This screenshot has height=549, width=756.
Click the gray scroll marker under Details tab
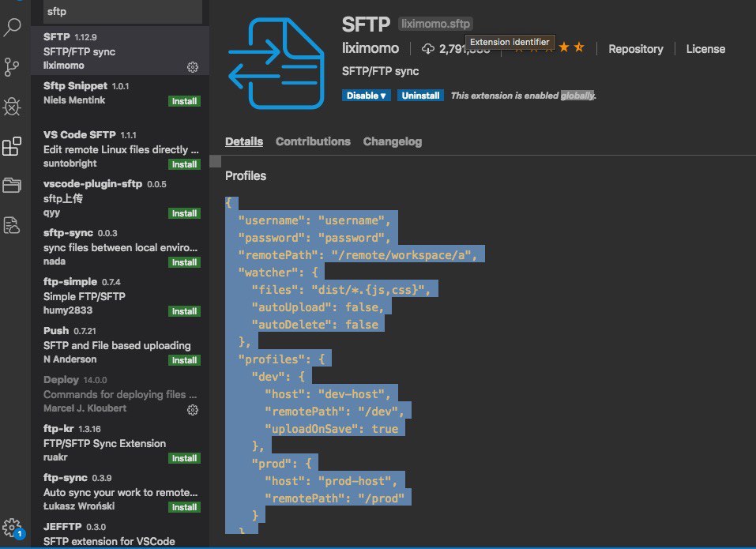(x=216, y=161)
